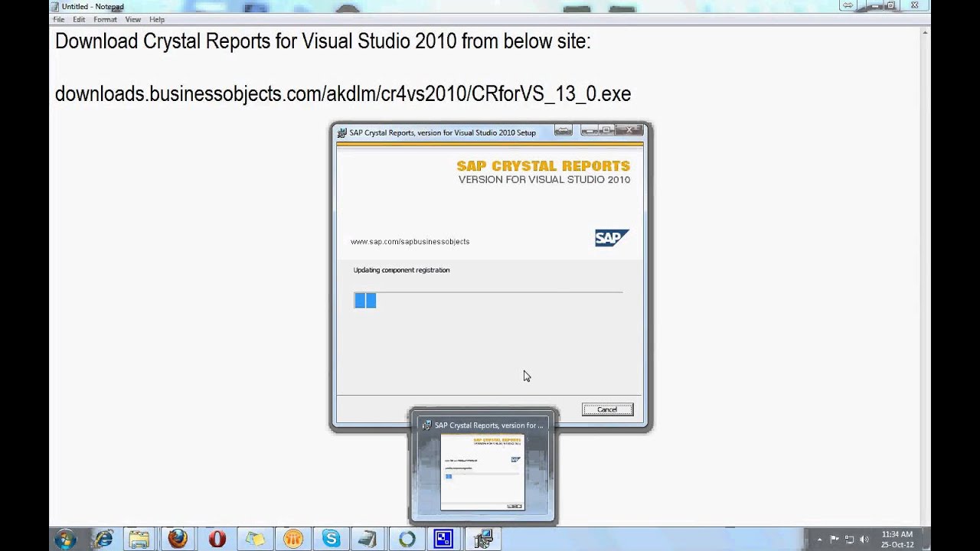980x551 pixels.
Task: Open Notepad's View menu
Action: [132, 19]
